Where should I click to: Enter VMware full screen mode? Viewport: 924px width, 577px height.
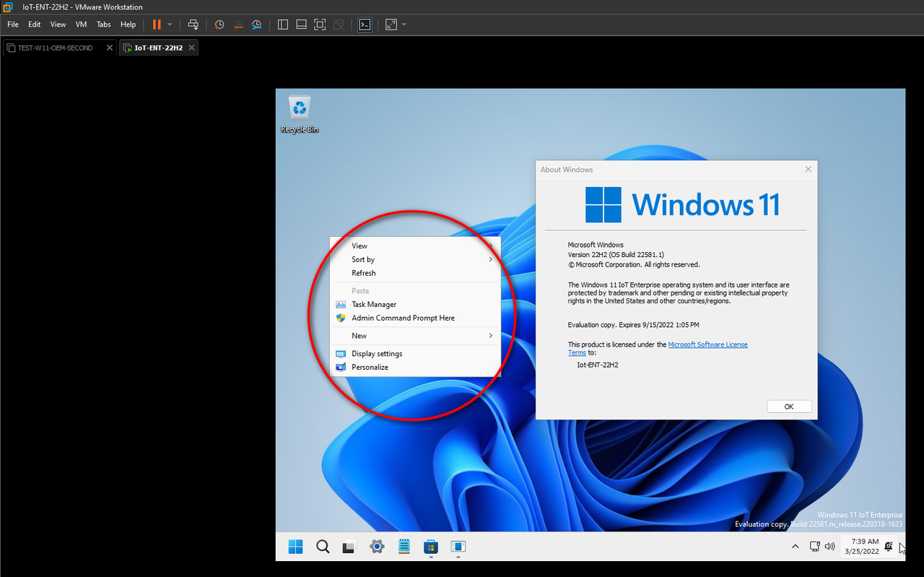coord(320,25)
